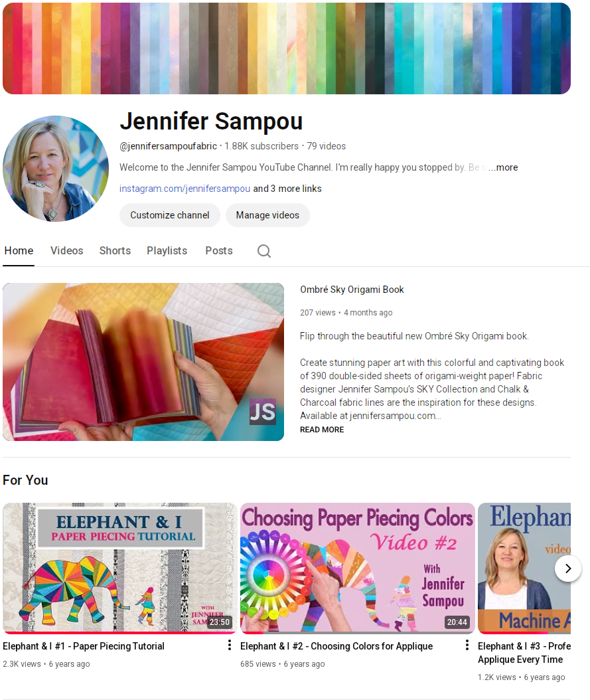Open the channel search magnifier icon

coord(264,251)
